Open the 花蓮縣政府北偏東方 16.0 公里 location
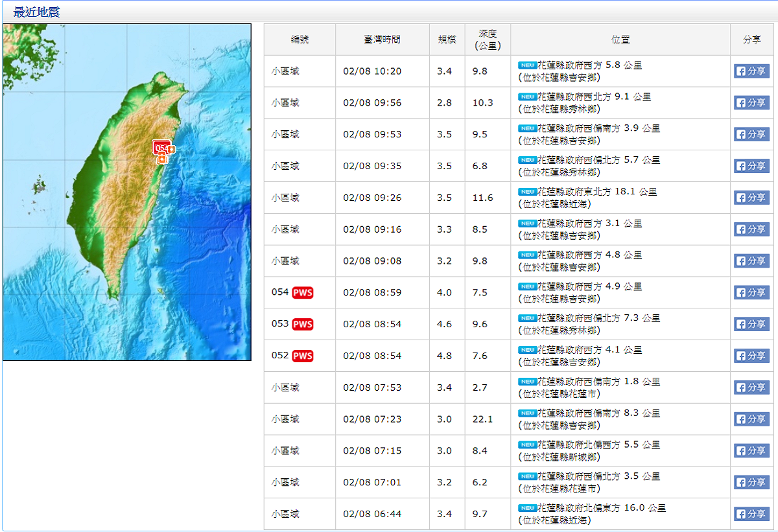 point(602,508)
